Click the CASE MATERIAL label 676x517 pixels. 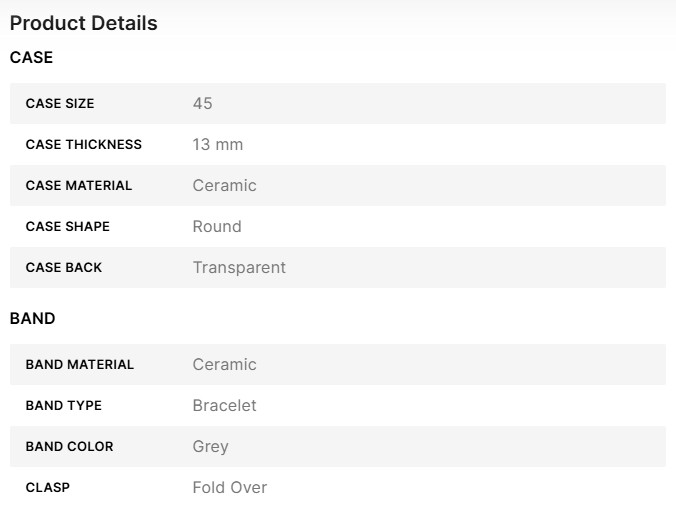(79, 186)
